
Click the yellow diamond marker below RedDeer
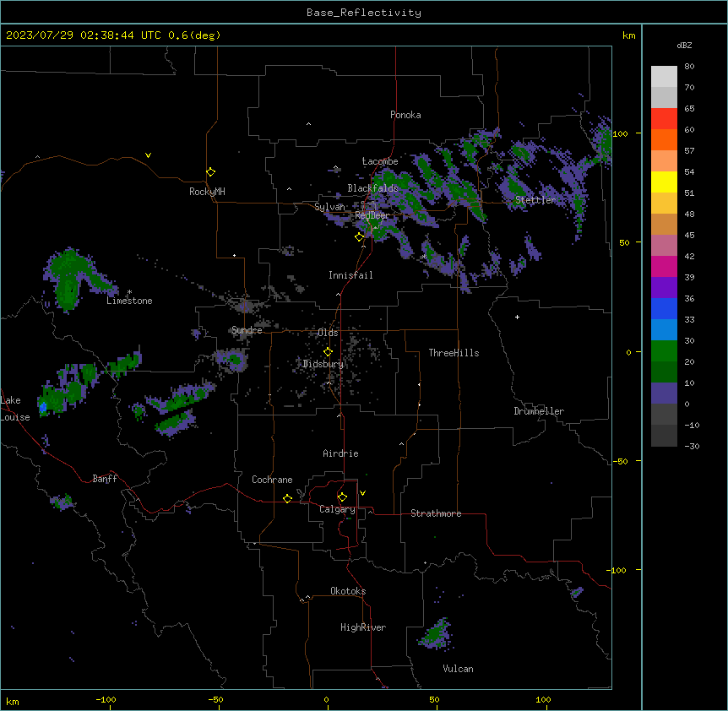click(x=359, y=236)
